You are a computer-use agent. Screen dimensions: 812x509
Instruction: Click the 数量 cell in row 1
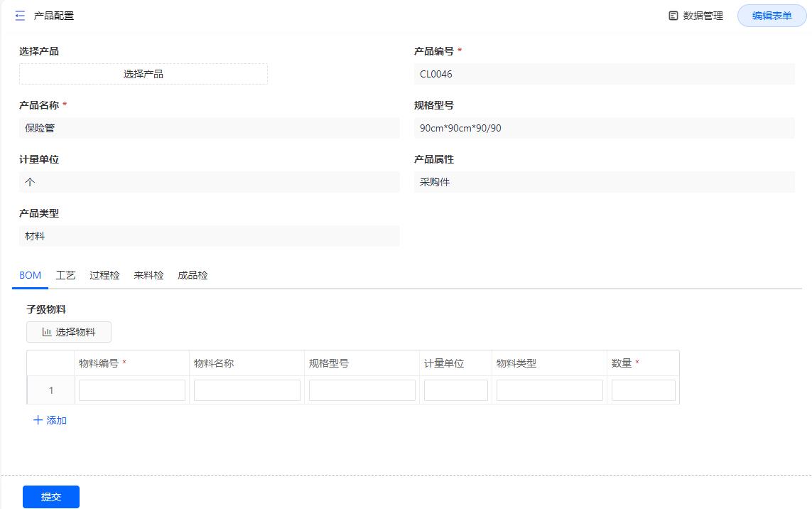[643, 390]
